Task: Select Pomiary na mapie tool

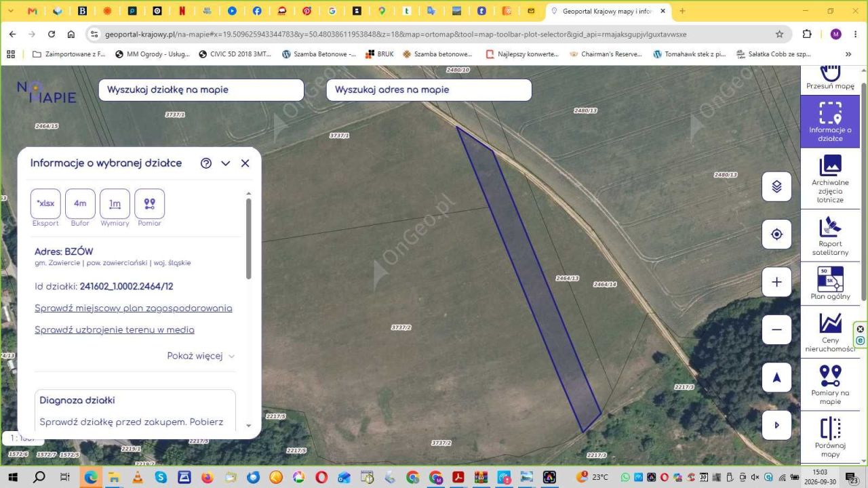Action: [830, 384]
